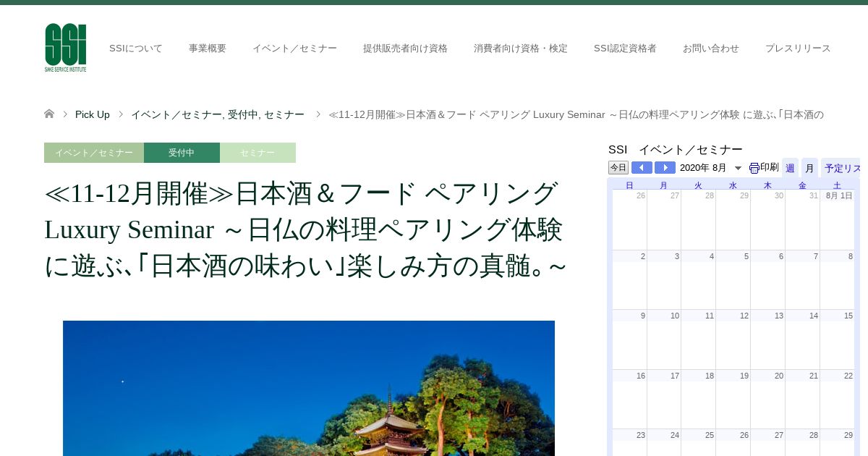Switch calendar to 月 view tab
This screenshot has width=868, height=456.
(809, 168)
